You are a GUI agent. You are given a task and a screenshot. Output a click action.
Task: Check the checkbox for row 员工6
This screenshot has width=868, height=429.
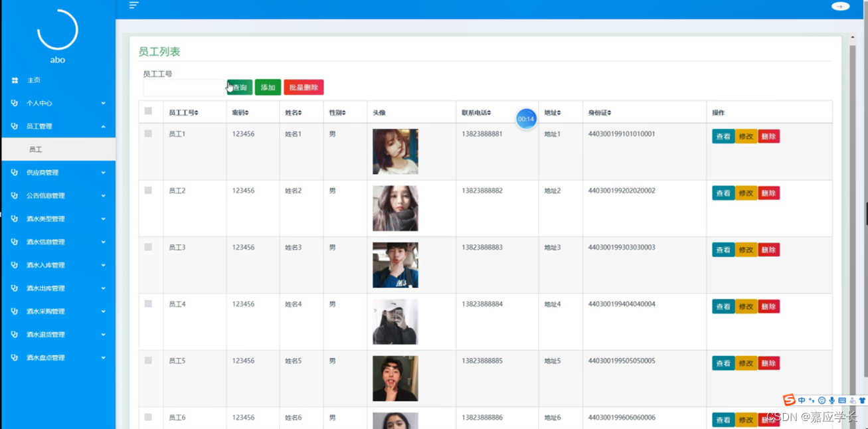(x=148, y=417)
